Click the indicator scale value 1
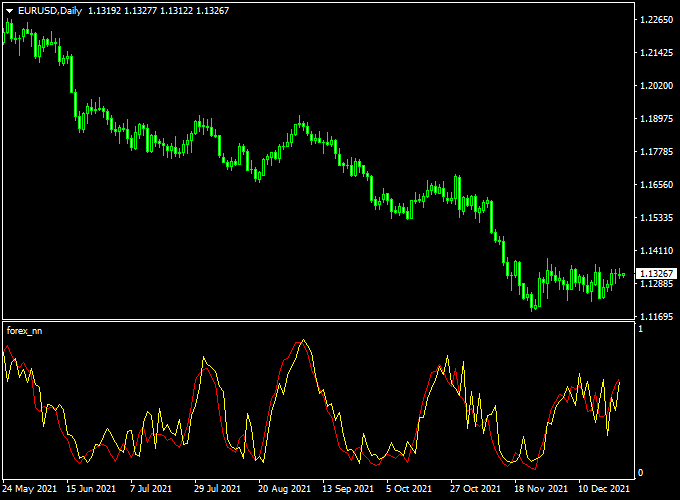 (x=641, y=329)
